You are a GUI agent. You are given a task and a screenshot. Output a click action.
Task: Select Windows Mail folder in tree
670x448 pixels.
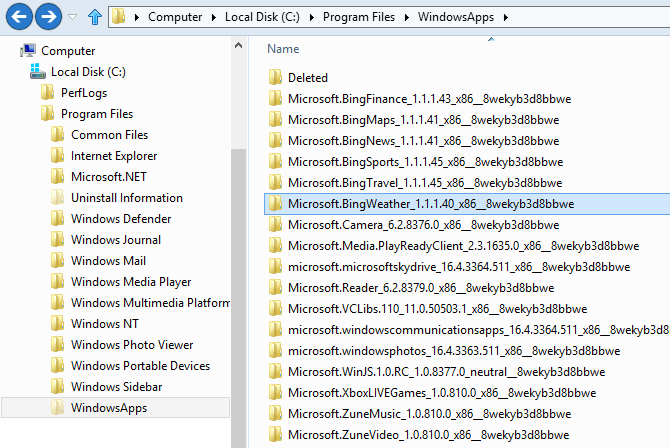[108, 260]
